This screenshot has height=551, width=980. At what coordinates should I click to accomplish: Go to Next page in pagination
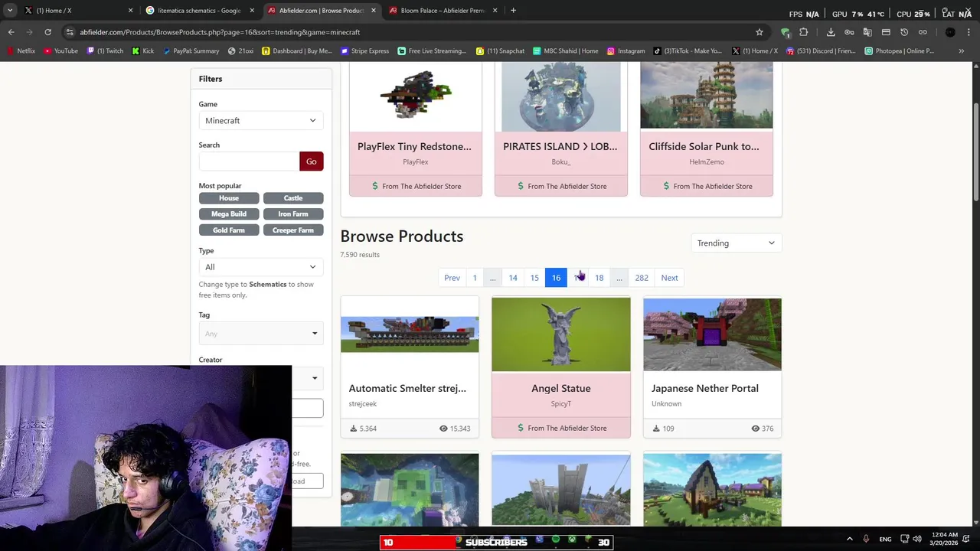669,277
